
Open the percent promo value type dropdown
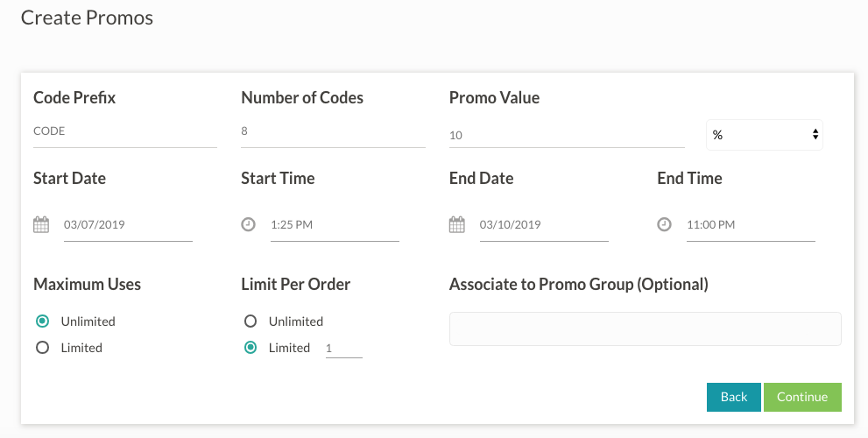click(765, 135)
